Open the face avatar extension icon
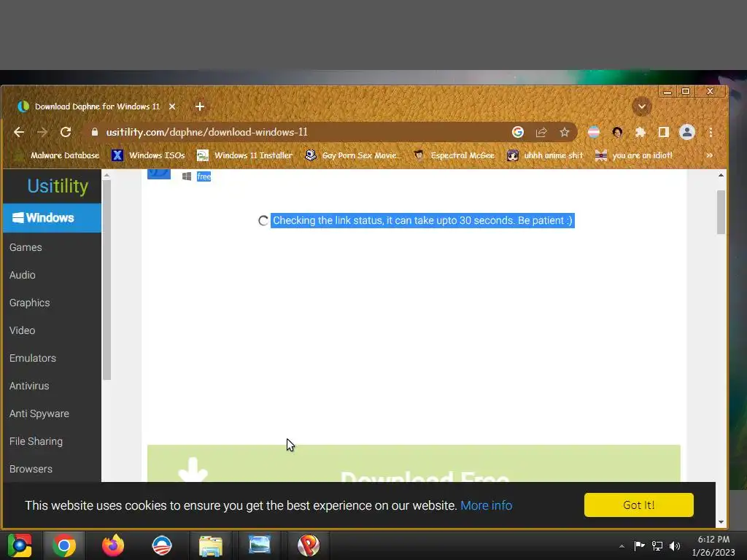 pos(617,133)
